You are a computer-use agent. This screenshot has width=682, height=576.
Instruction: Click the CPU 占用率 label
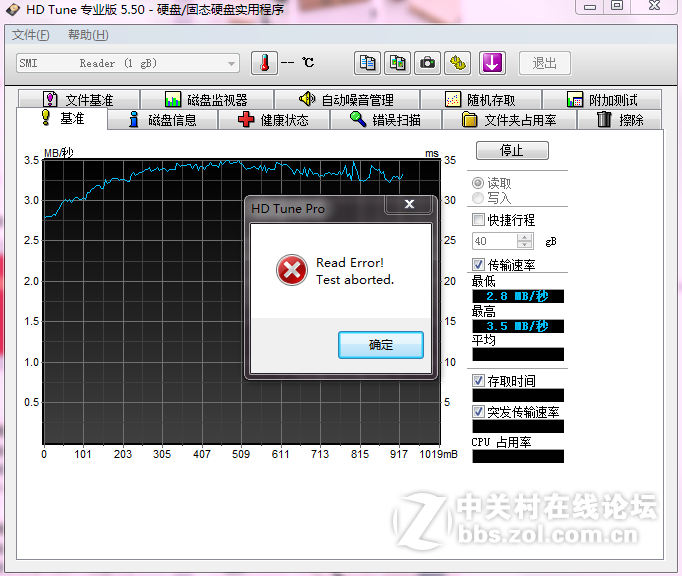501,442
